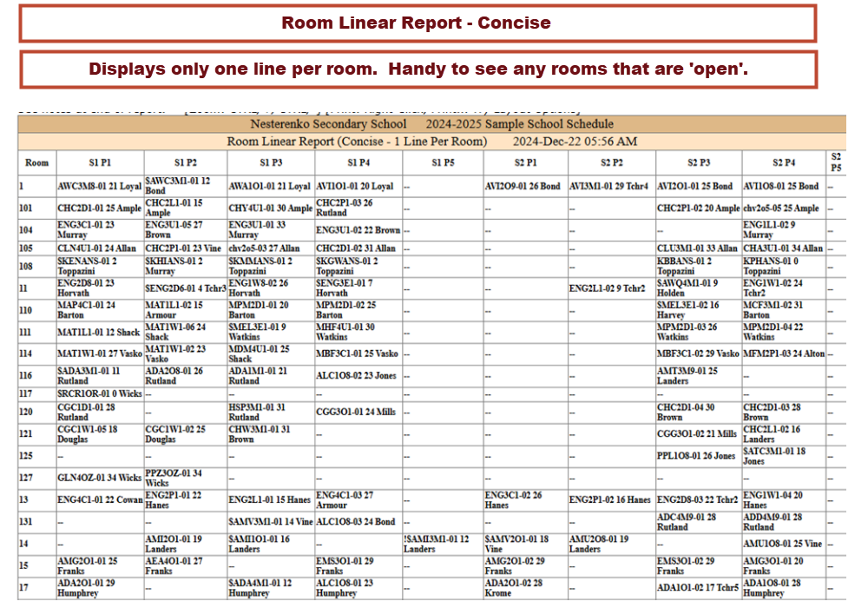Select the $SRCR1OR-01 0 Wicks entry
This screenshot has height=608, width=868.
[x=99, y=394]
